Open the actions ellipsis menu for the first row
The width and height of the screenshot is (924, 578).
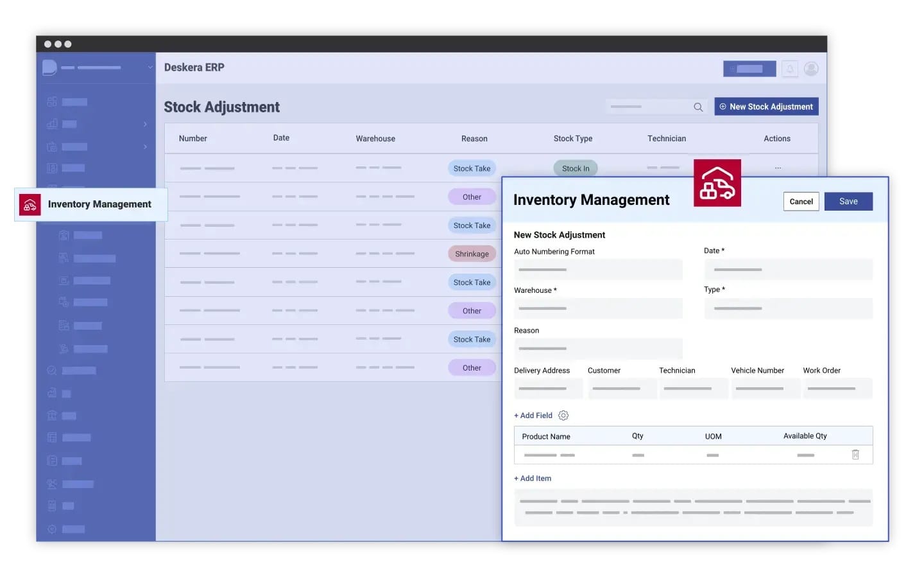(778, 167)
